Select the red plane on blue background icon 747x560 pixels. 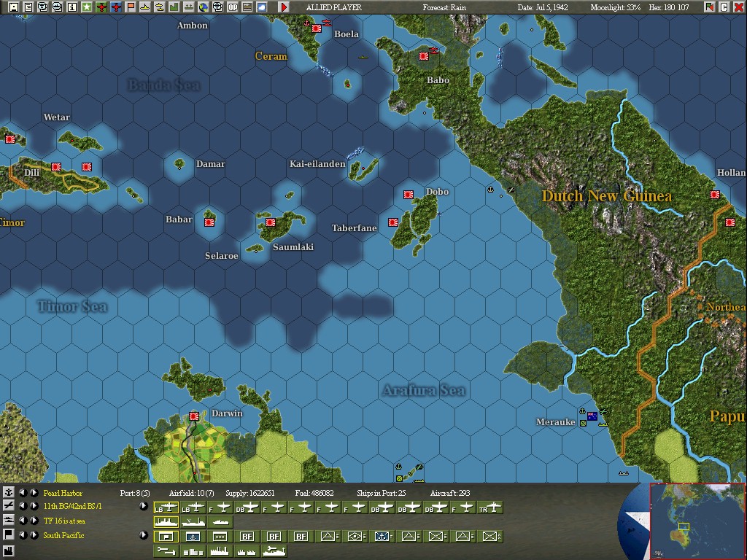pos(116,7)
